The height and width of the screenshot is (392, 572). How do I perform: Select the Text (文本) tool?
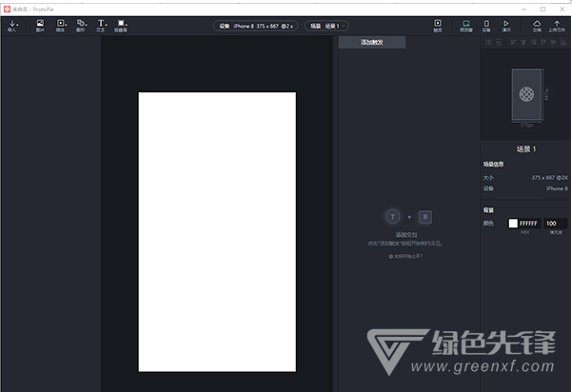101,25
